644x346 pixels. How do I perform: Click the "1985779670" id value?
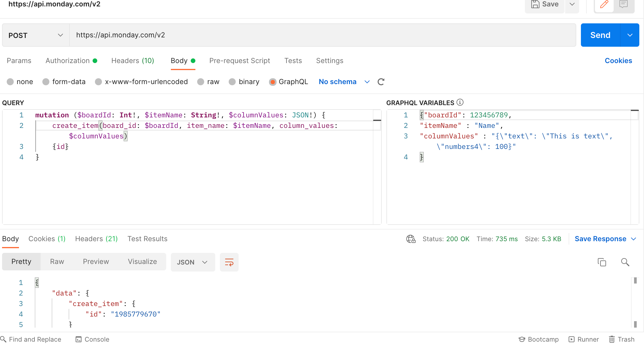(x=136, y=314)
